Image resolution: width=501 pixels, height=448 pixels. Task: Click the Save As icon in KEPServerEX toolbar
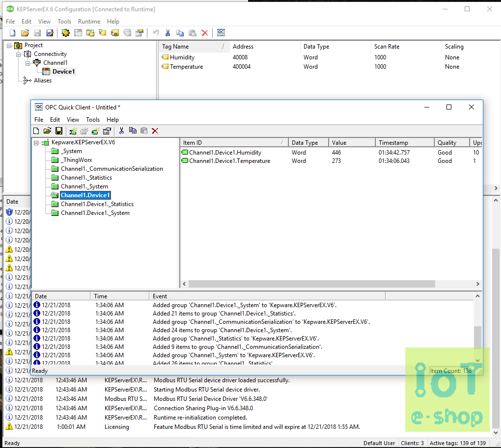click(50, 33)
